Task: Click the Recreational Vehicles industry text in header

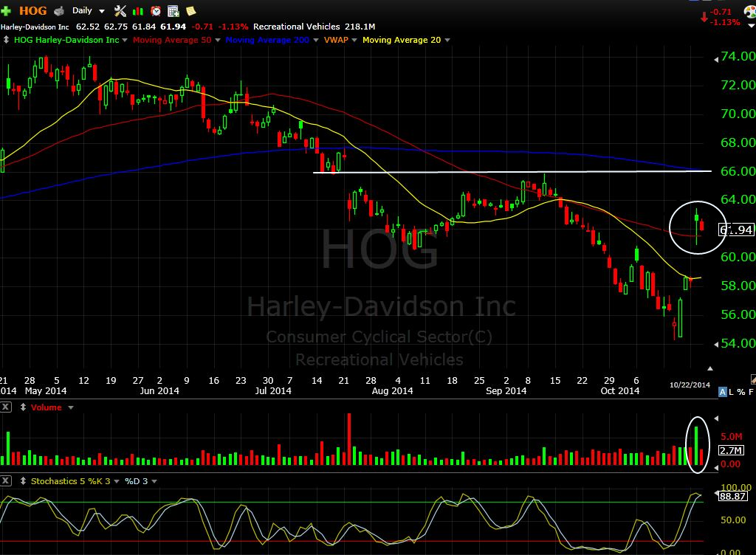Action: (297, 27)
